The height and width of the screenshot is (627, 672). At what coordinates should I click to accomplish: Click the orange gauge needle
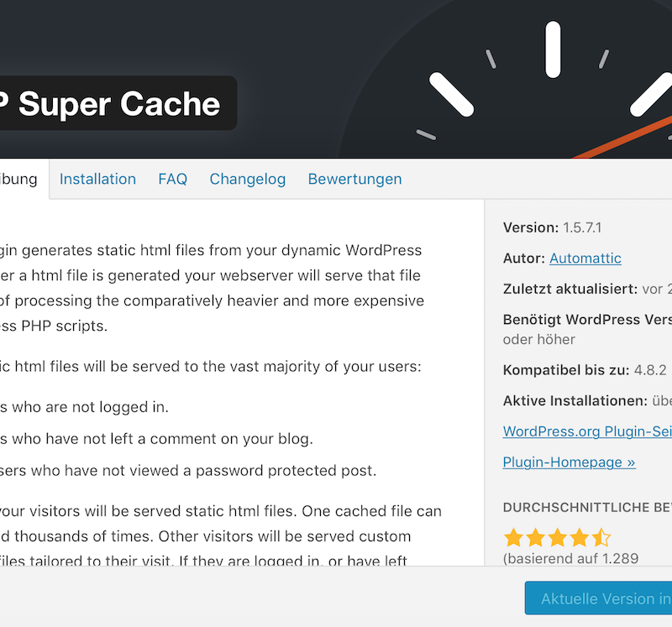(x=622, y=137)
